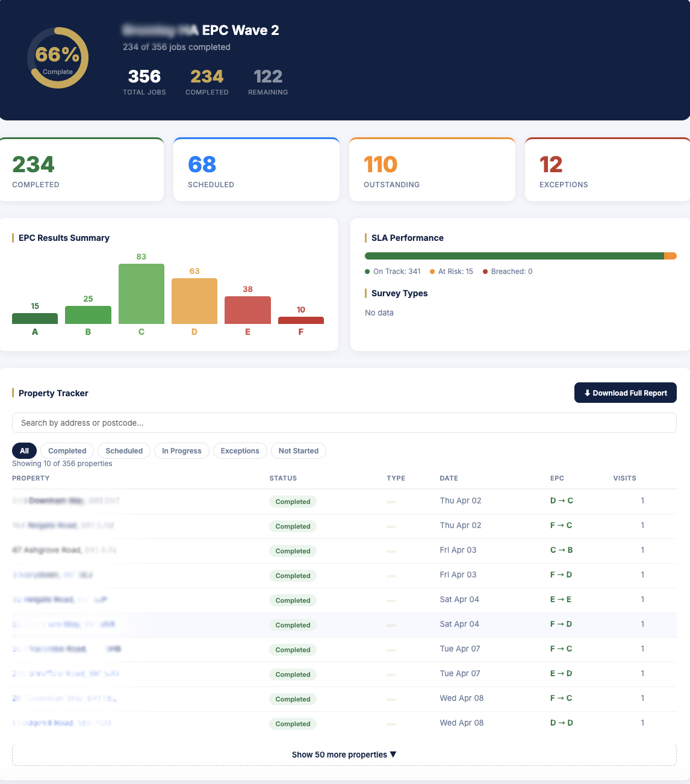Click the 234 Completed stat in header banner
The image size is (690, 784).
click(x=207, y=82)
